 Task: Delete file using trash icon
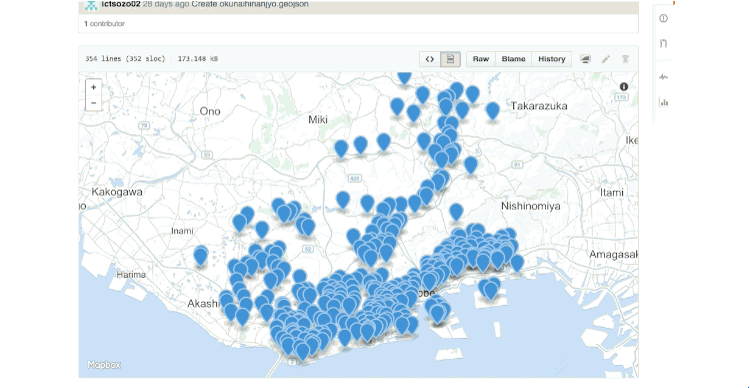click(625, 59)
